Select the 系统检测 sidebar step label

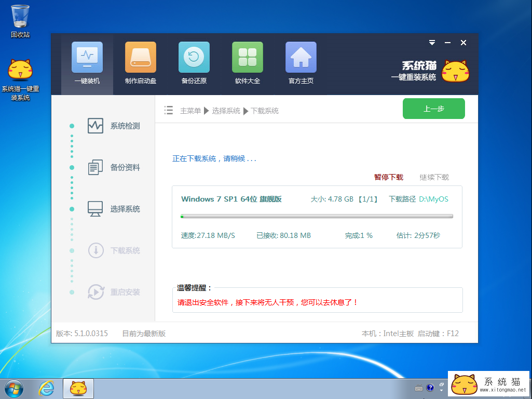tap(125, 126)
